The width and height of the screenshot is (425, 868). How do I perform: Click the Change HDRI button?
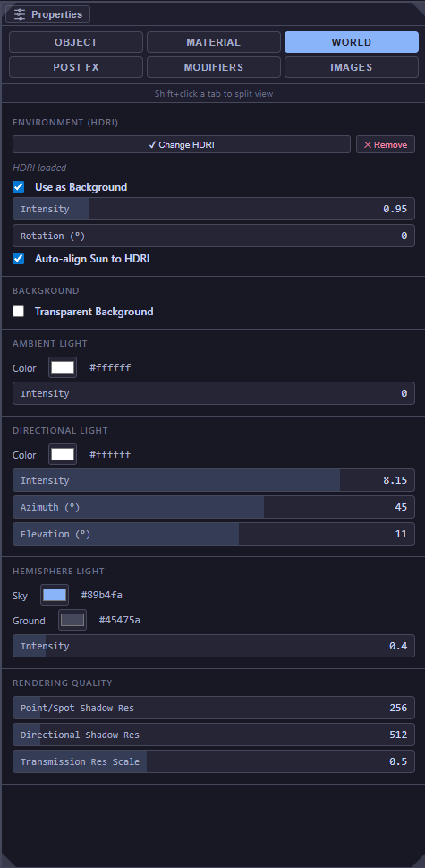coord(182,144)
